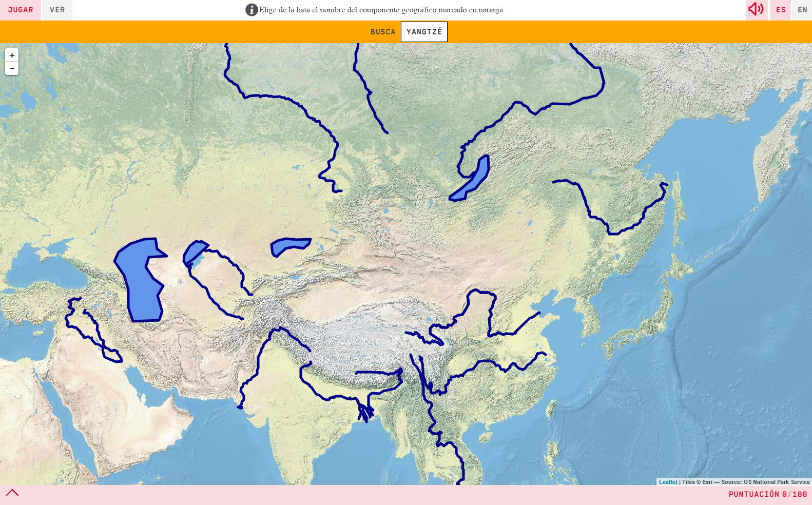Open the Leaflet attribution link
812x505 pixels.
coord(668,482)
